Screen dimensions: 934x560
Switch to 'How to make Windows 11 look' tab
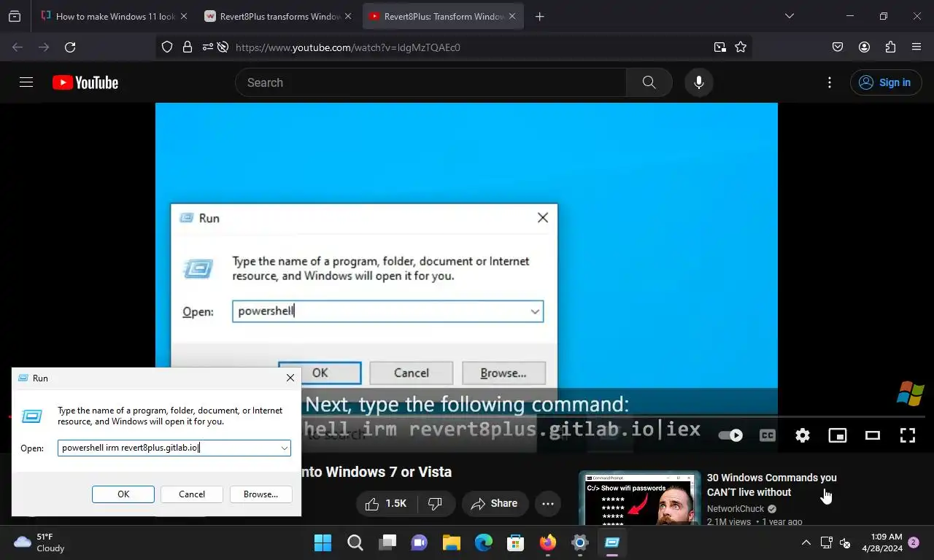point(114,16)
